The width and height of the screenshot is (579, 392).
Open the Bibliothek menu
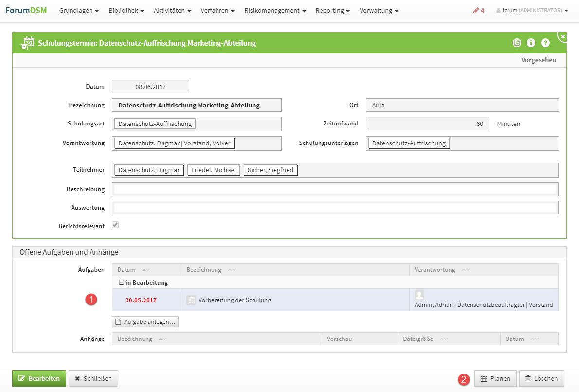(x=126, y=10)
